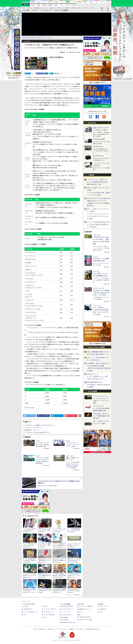This screenshot has width=133, height=644.
Task: Click the 25th anniversary badge in footer
Action: pos(72,635)
